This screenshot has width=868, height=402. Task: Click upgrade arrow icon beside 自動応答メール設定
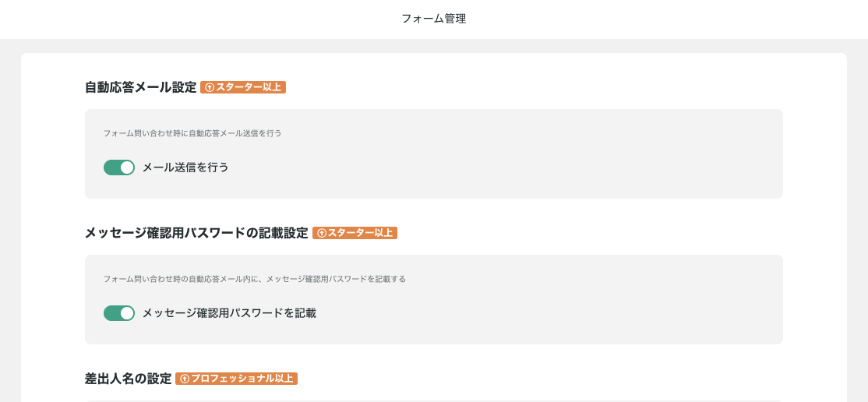coord(210,87)
